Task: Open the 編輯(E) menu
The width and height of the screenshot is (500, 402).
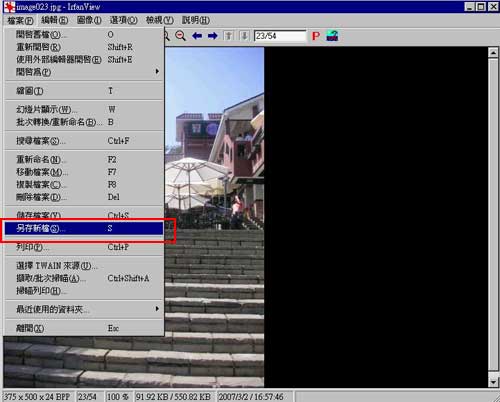Action: pos(55,20)
